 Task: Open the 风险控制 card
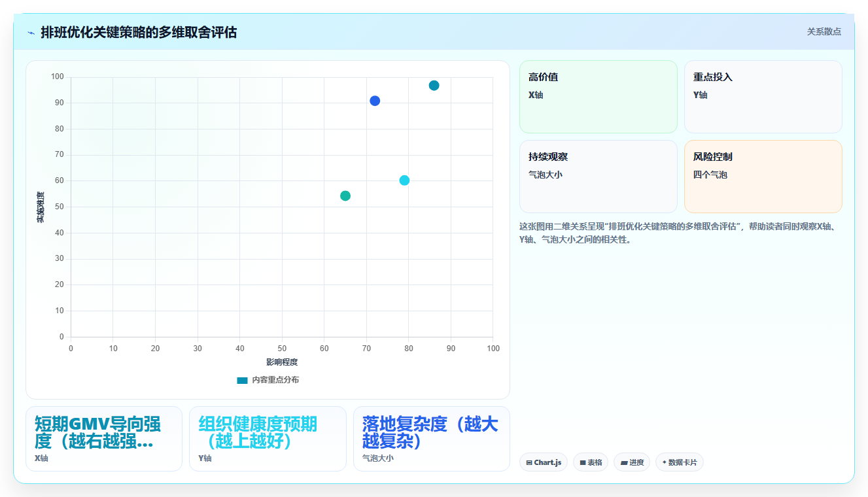click(763, 177)
